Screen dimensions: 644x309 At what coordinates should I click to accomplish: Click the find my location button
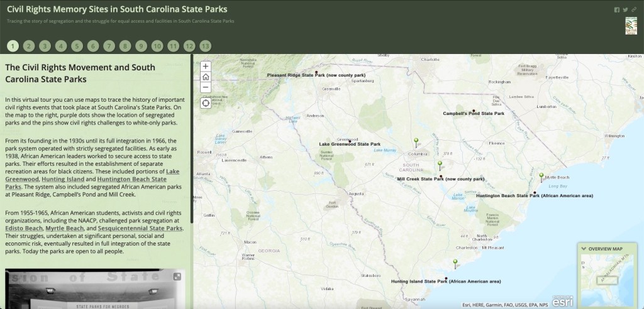pos(206,103)
